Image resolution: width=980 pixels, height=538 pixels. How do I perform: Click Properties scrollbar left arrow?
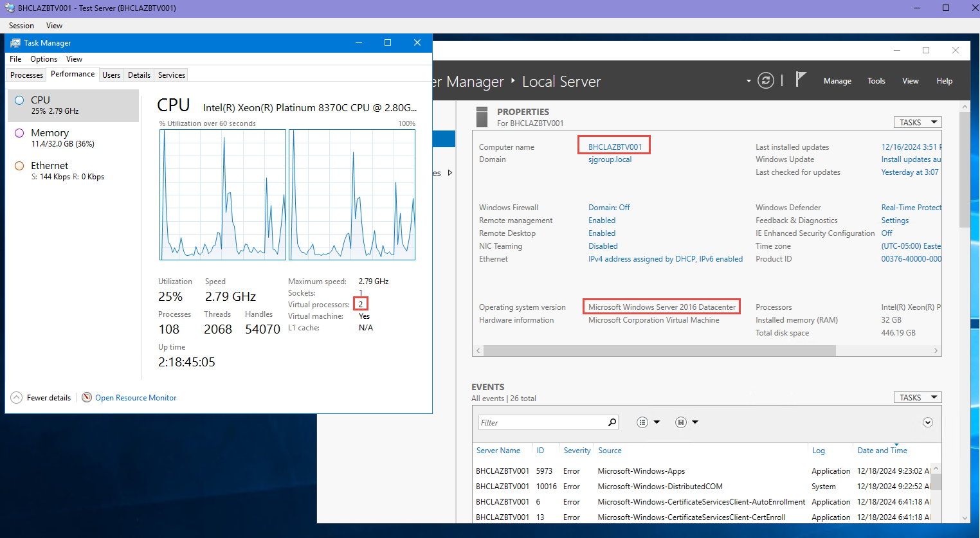[x=478, y=351]
